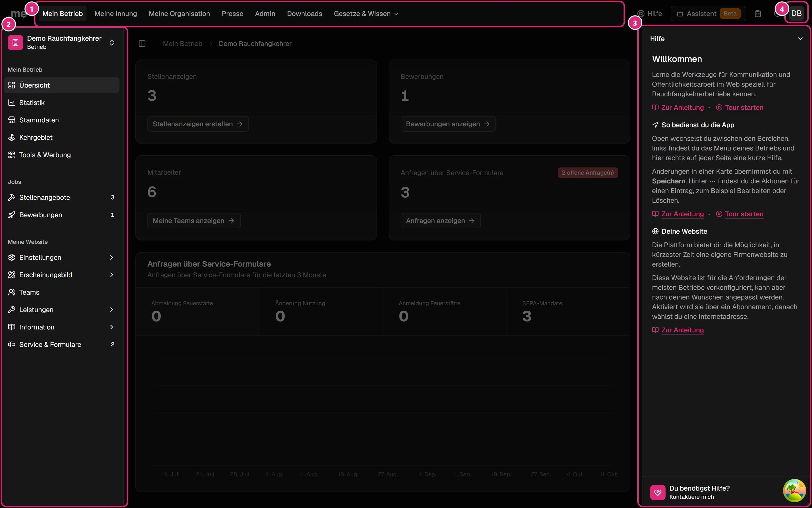
Task: Click Meine Teams anzeigen button
Action: coord(194,221)
